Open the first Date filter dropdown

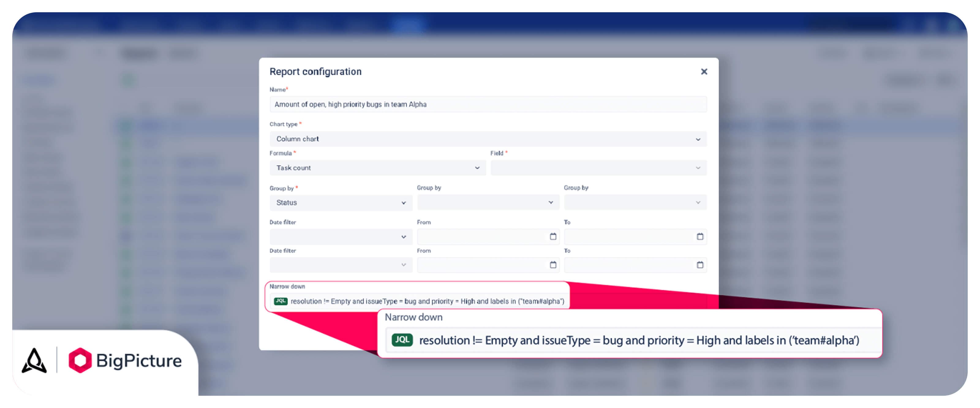(x=341, y=237)
